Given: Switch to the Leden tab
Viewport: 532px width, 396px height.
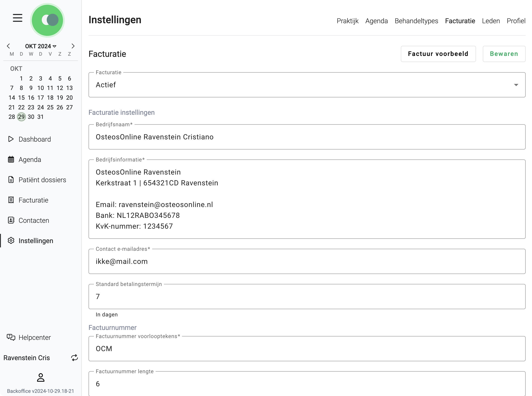Looking at the screenshot, I should click(491, 21).
